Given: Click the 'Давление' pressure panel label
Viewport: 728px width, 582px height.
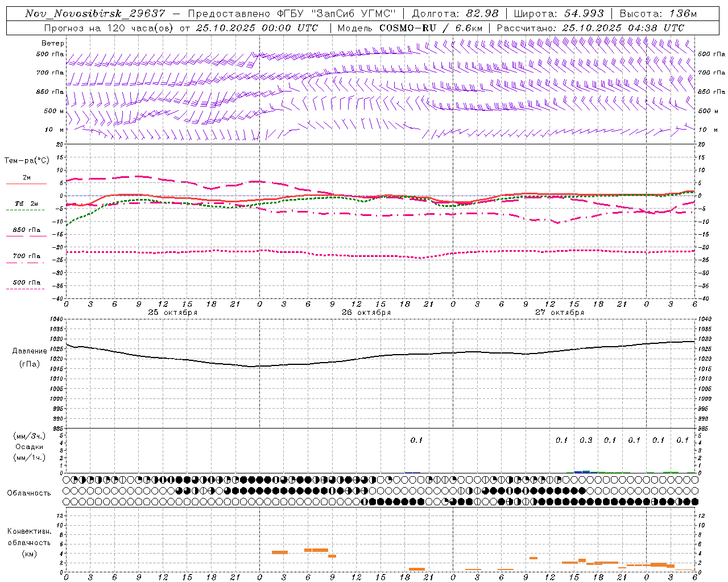Looking at the screenshot, I should [x=30, y=351].
